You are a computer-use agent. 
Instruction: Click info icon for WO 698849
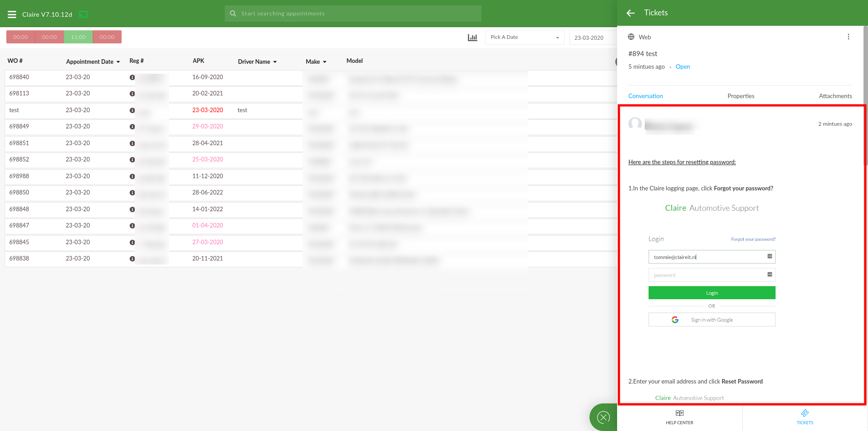click(x=132, y=127)
